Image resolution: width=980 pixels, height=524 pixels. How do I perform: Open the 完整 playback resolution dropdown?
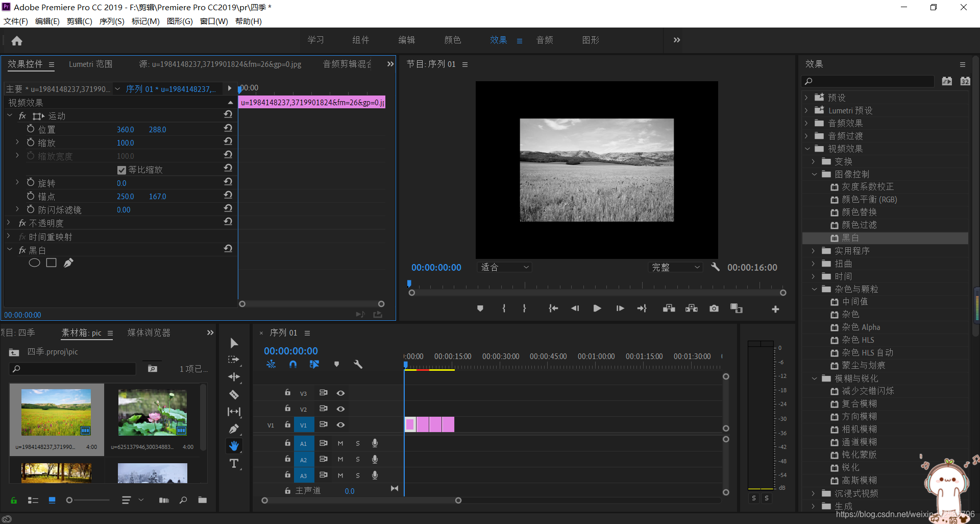click(x=675, y=267)
